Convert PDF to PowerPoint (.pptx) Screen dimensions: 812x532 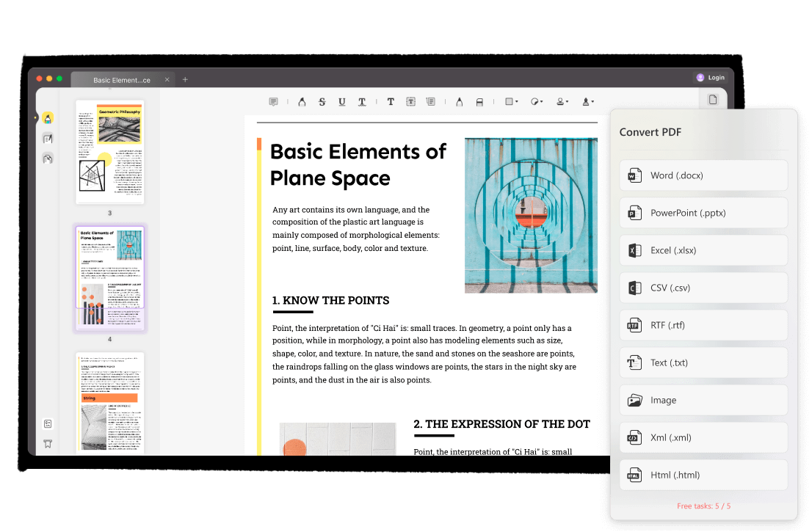[703, 213]
